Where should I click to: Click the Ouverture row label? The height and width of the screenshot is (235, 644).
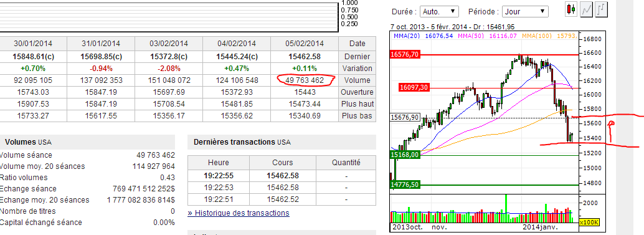coord(358,92)
